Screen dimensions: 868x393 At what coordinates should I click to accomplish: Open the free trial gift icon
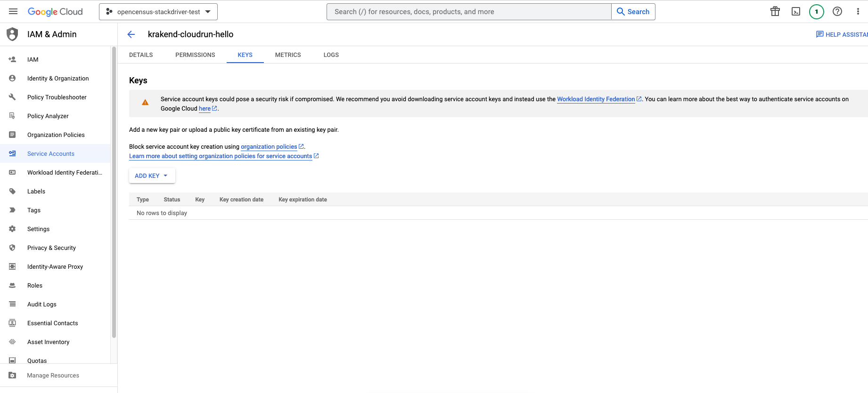(775, 12)
